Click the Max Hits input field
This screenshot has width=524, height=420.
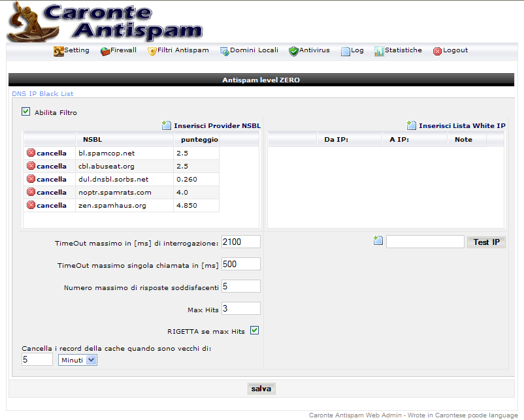click(x=240, y=308)
